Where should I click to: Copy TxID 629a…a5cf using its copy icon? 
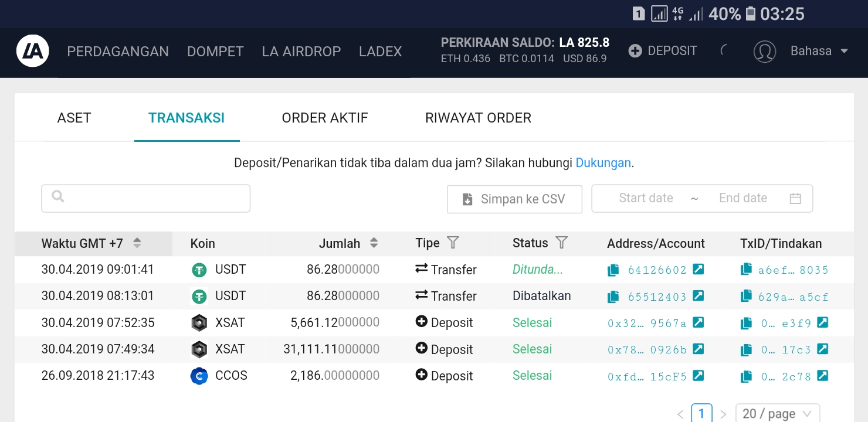tap(746, 296)
